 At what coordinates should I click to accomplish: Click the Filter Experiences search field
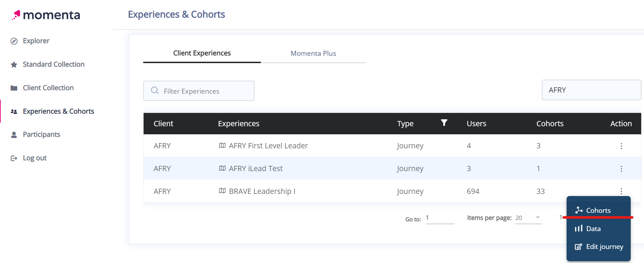pyautogui.click(x=199, y=91)
